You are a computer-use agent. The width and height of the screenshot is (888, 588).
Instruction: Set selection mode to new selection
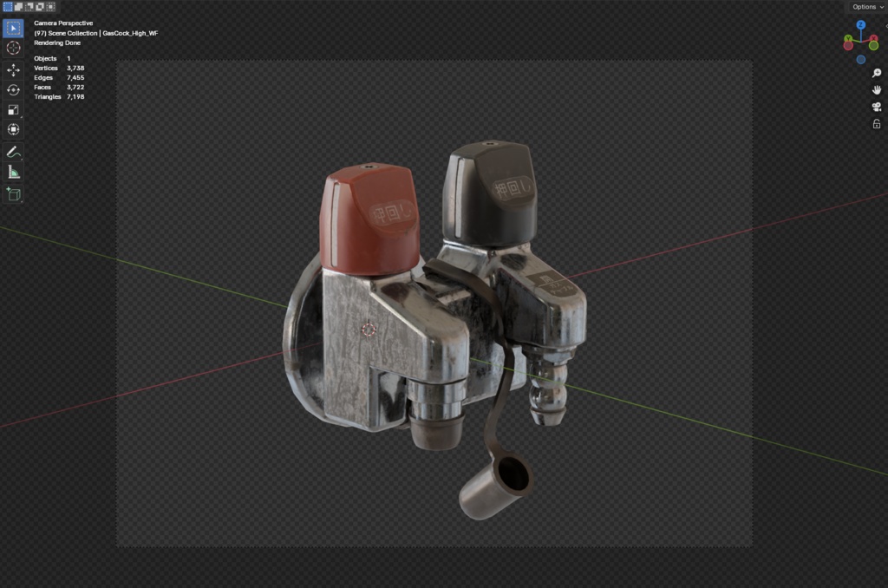coord(7,6)
